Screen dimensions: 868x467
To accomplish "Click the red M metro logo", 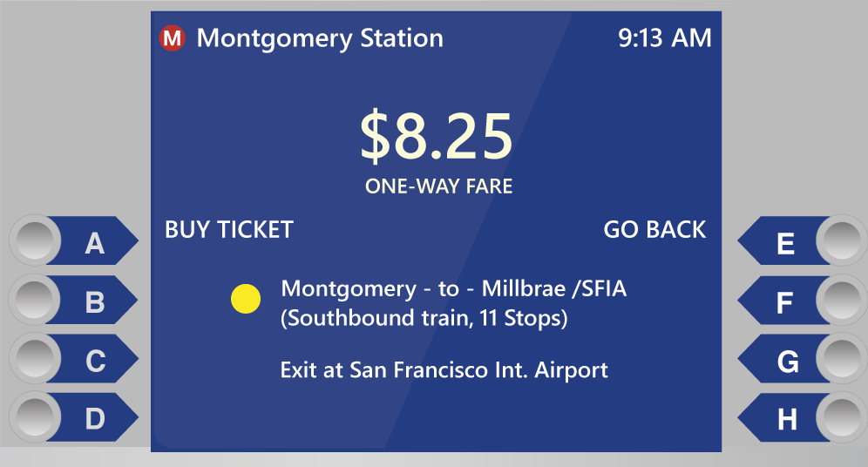I will coord(173,38).
